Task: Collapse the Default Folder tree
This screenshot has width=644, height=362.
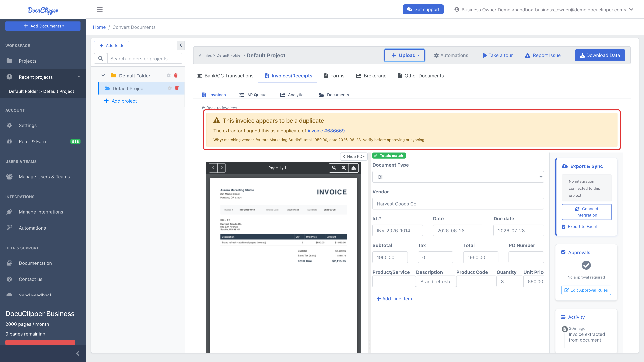Action: (103, 75)
